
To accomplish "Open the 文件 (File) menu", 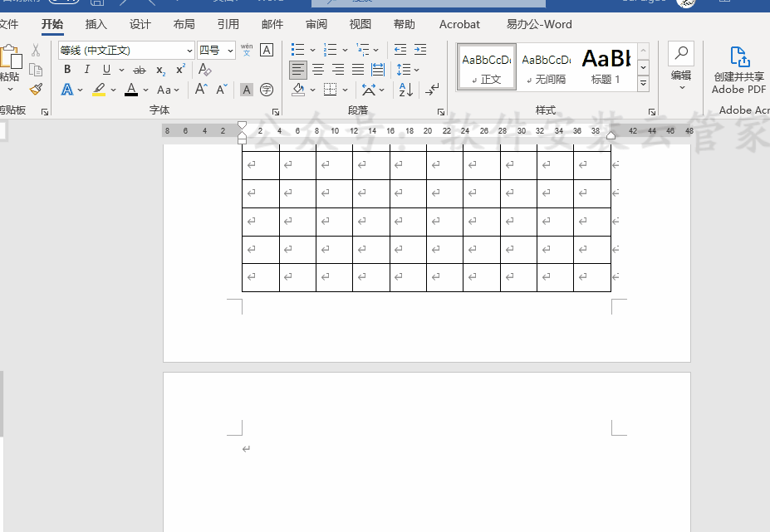I will point(9,24).
